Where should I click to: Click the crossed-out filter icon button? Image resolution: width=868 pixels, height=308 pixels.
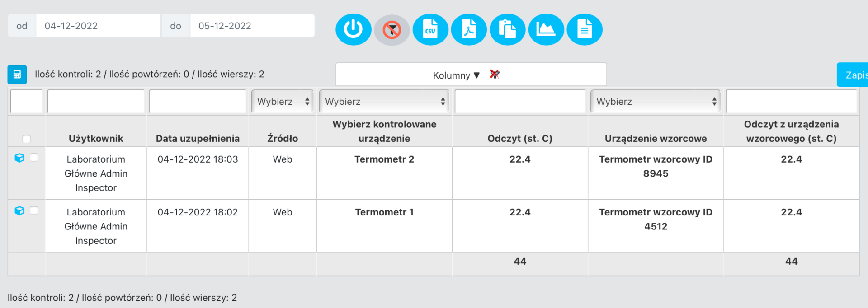pyautogui.click(x=392, y=30)
